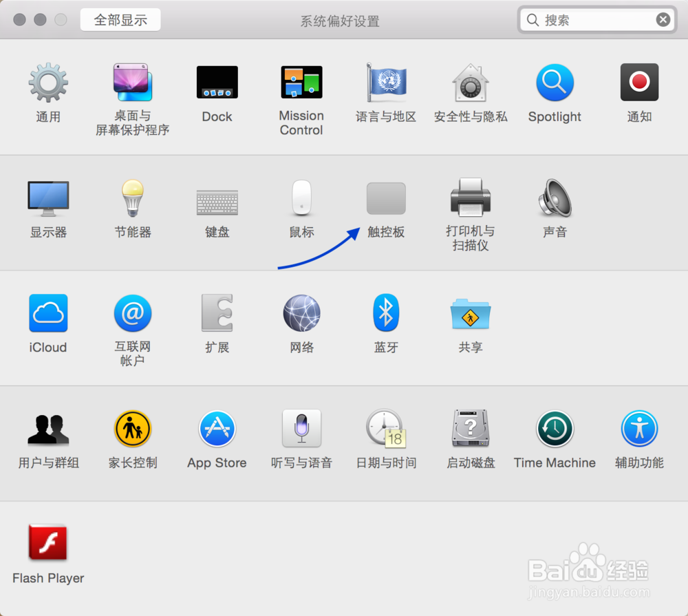The width and height of the screenshot is (688, 616).
Task: Open 键盘 (Keyboard) settings
Action: click(217, 198)
